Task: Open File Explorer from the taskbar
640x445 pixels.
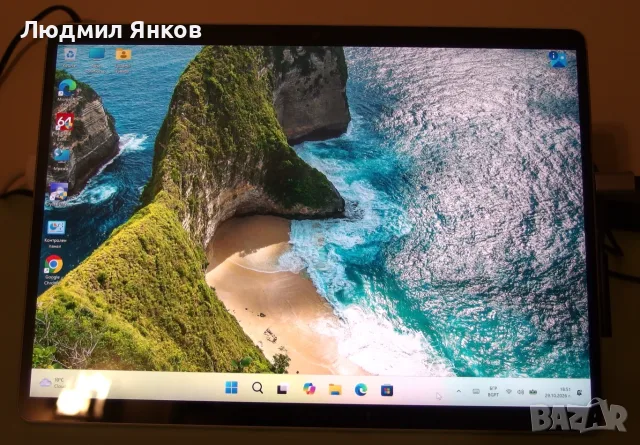Action: (335, 389)
